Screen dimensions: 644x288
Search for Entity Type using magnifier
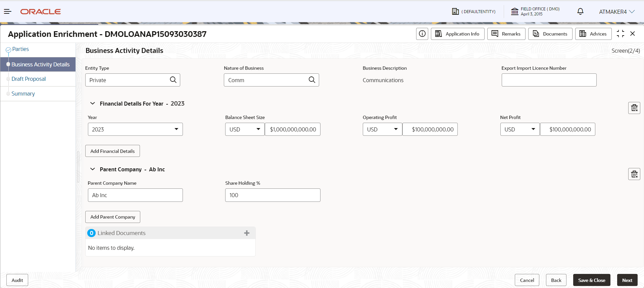pos(173,80)
